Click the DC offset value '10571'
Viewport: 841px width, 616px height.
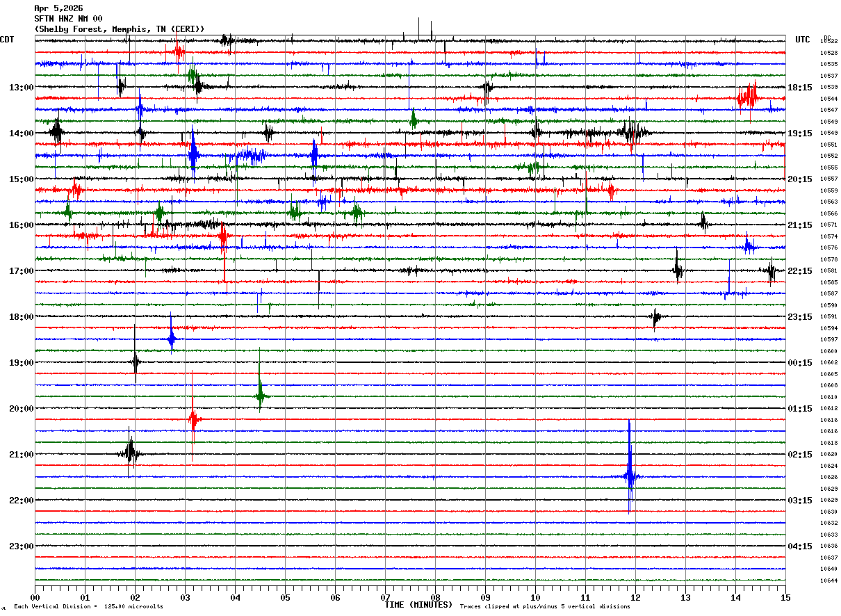[x=828, y=225]
